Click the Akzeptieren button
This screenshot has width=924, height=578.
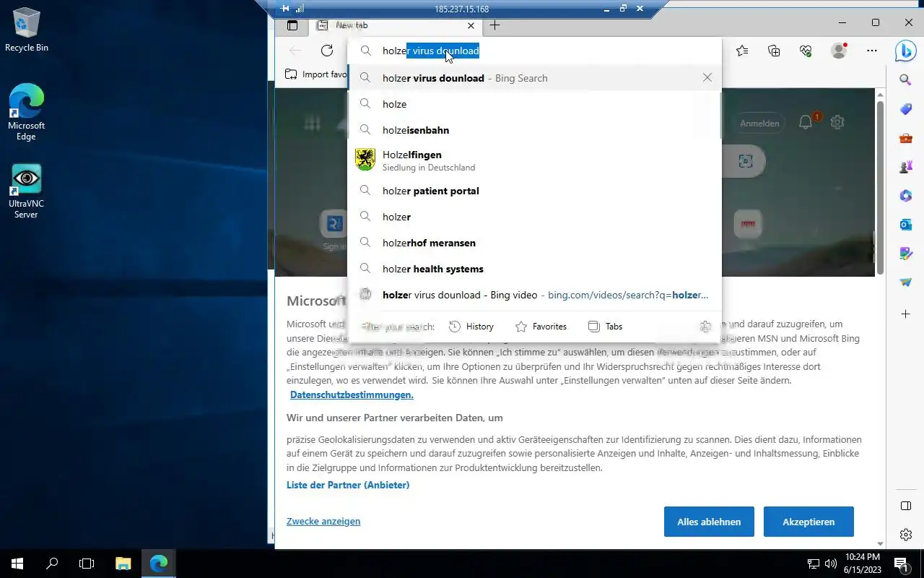(x=808, y=522)
